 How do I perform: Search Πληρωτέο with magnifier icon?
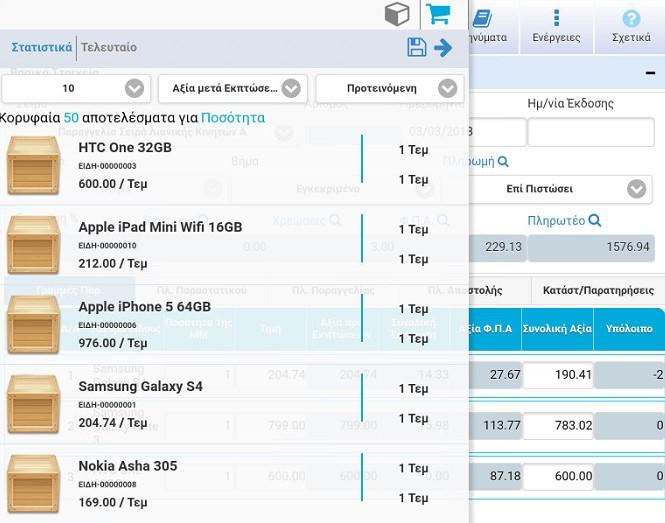(x=595, y=220)
